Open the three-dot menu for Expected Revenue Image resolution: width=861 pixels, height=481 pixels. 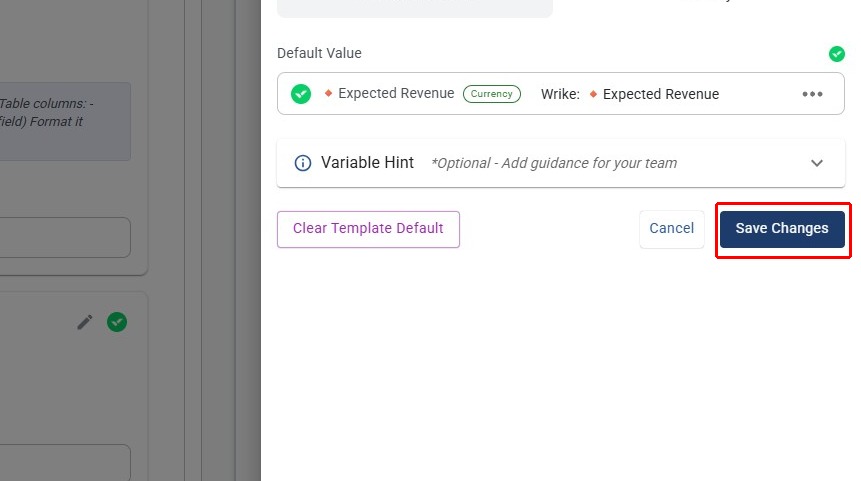tap(812, 94)
